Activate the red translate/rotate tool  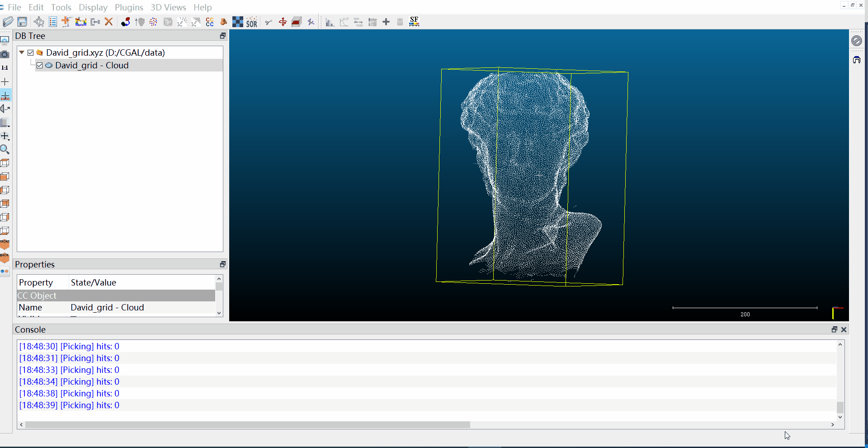click(x=283, y=22)
